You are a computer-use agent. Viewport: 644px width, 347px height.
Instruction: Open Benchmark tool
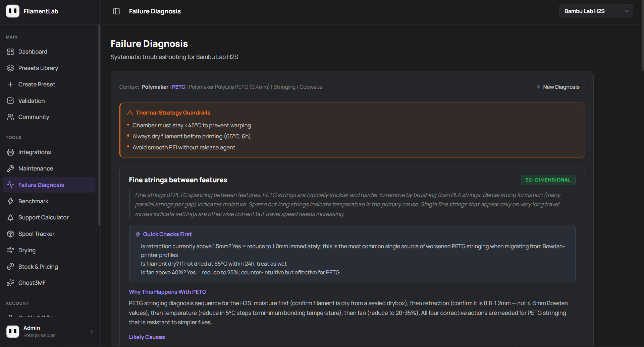pos(49,201)
